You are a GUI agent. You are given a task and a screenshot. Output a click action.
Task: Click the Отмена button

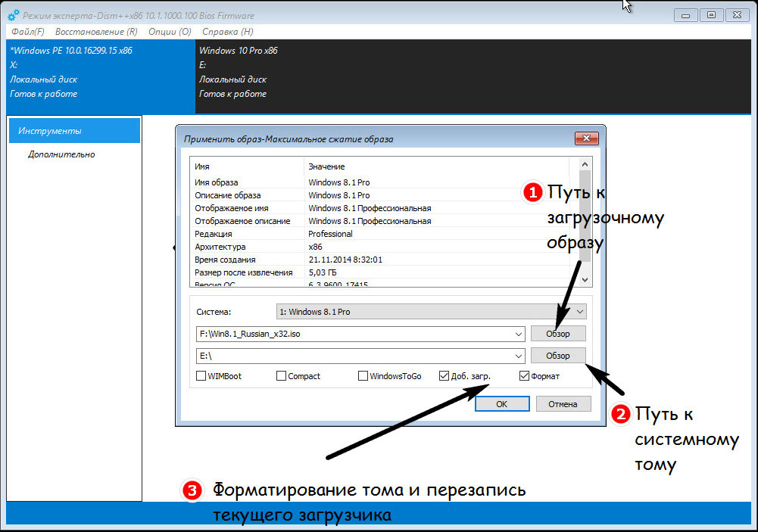pyautogui.click(x=563, y=404)
